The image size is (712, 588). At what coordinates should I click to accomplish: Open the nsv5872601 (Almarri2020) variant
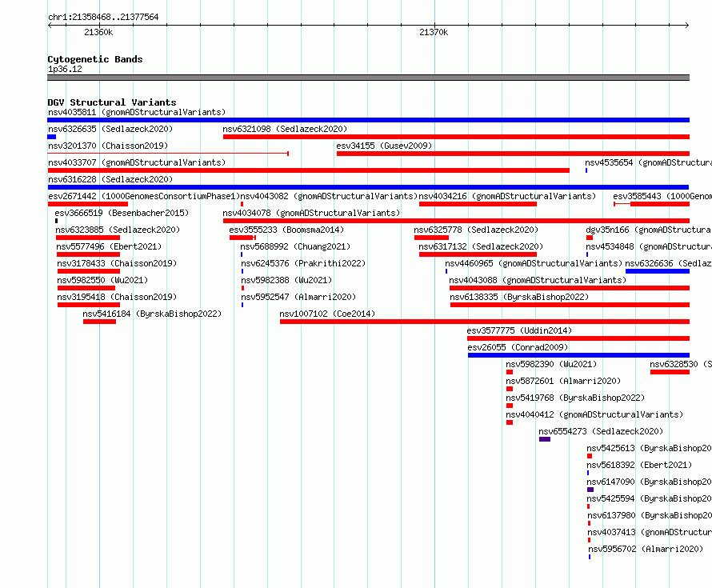click(x=563, y=381)
